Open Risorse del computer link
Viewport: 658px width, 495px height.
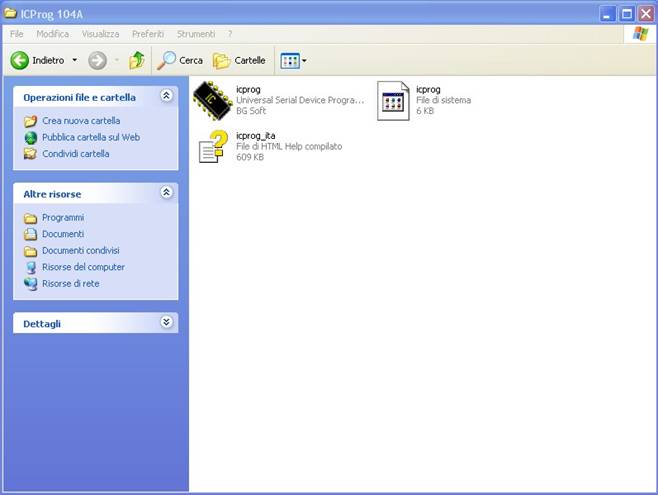[83, 267]
